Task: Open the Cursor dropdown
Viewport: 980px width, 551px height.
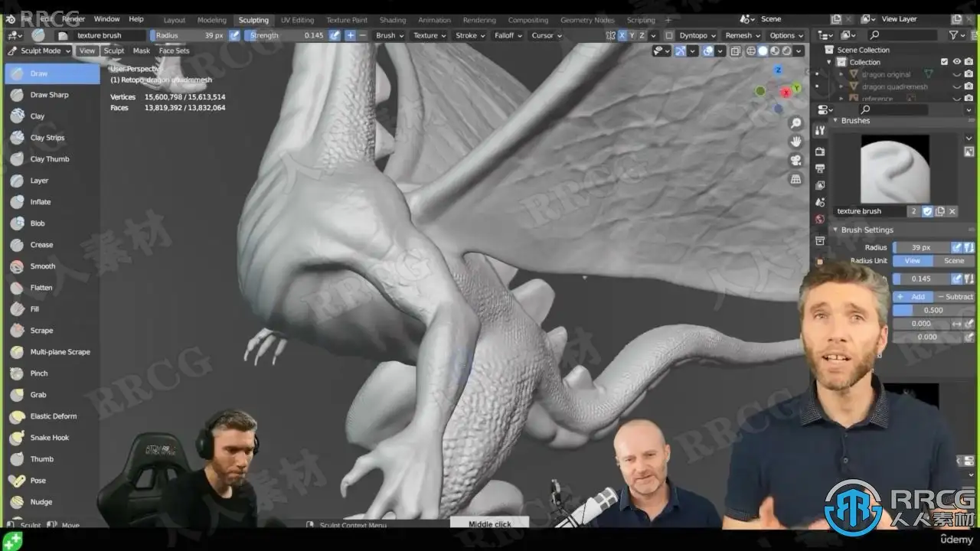Action: click(x=547, y=35)
